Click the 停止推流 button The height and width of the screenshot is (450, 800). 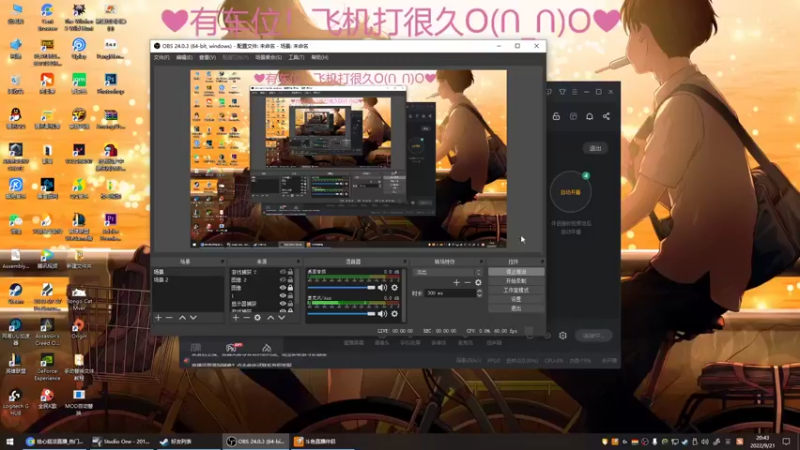click(x=516, y=272)
